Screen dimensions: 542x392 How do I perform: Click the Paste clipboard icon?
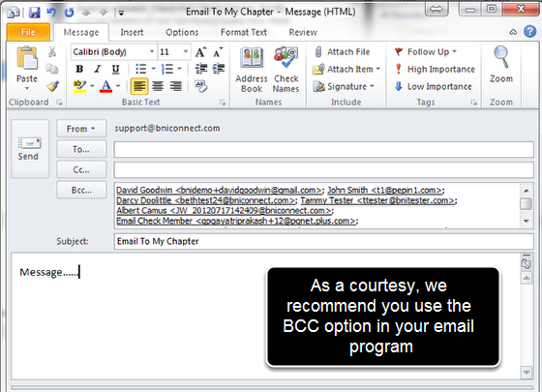click(27, 58)
